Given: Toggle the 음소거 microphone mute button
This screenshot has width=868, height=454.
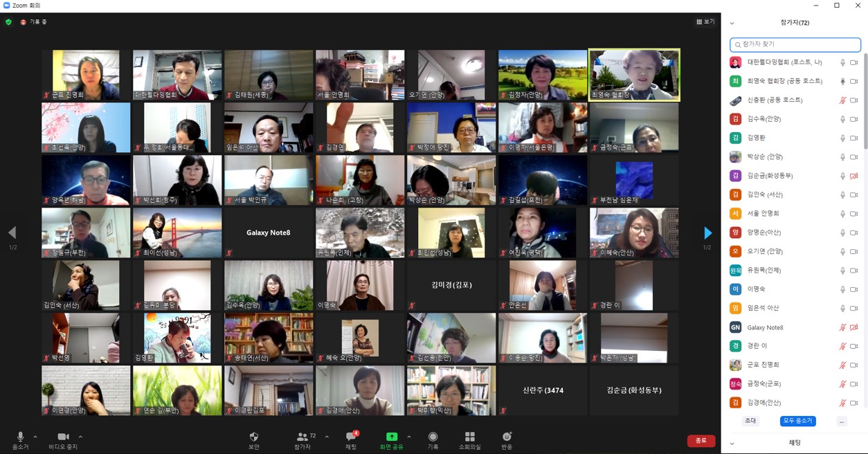Looking at the screenshot, I should (20, 437).
